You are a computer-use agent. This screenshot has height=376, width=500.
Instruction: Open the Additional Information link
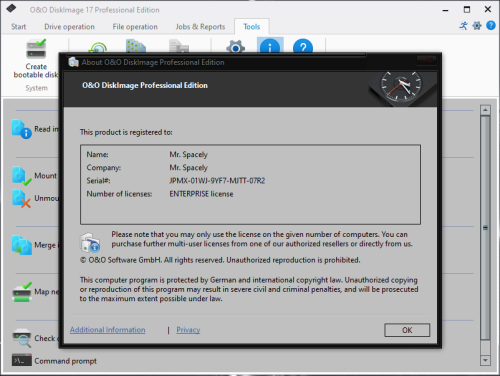click(108, 330)
